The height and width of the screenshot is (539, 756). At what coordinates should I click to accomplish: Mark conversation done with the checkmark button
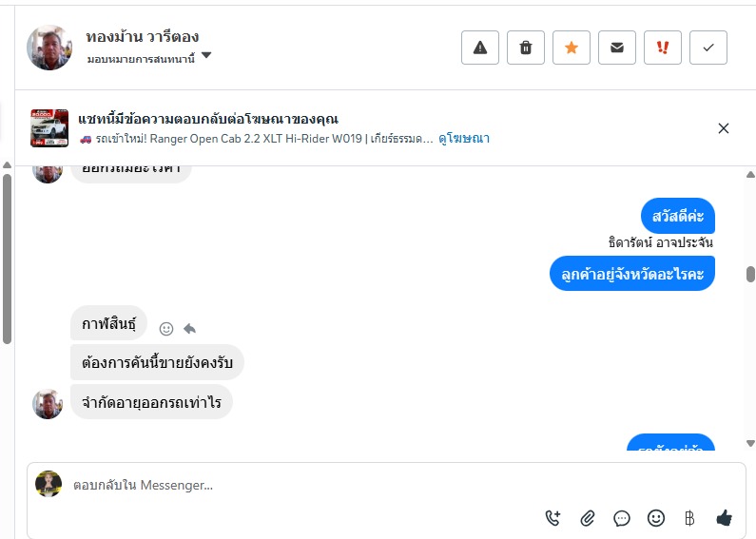(708, 48)
